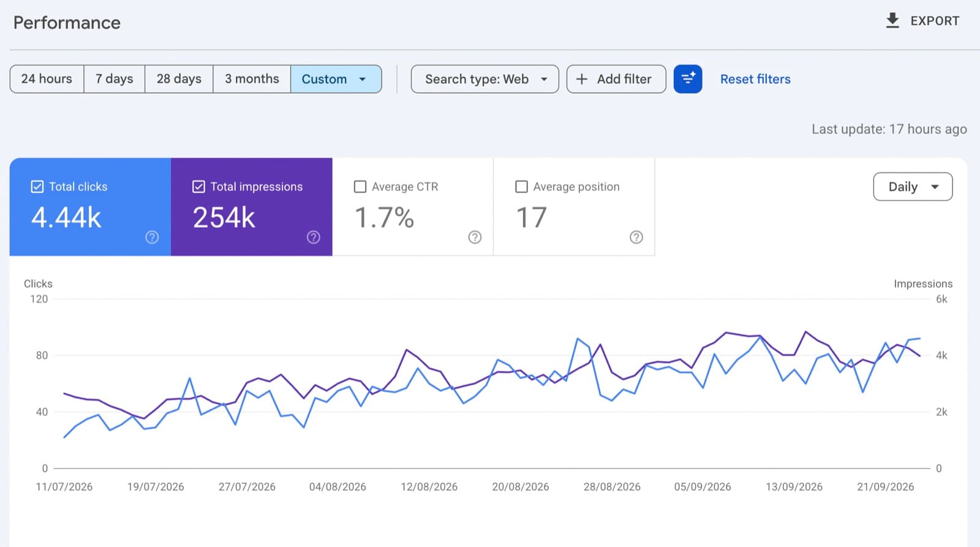Click the blue filter sparkle icon button

688,79
